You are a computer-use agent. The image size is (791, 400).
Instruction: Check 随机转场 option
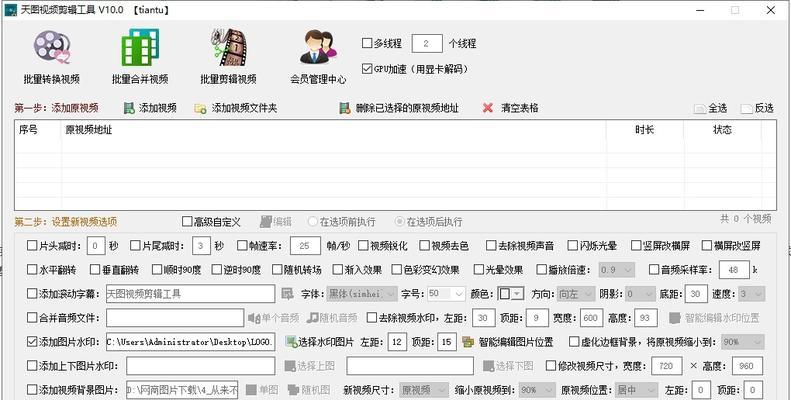276,269
